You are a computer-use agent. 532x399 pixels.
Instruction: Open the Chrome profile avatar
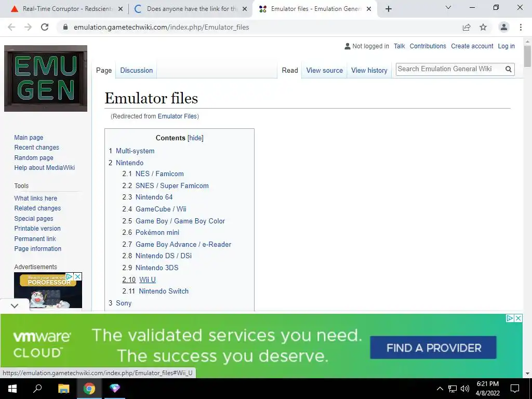[504, 27]
